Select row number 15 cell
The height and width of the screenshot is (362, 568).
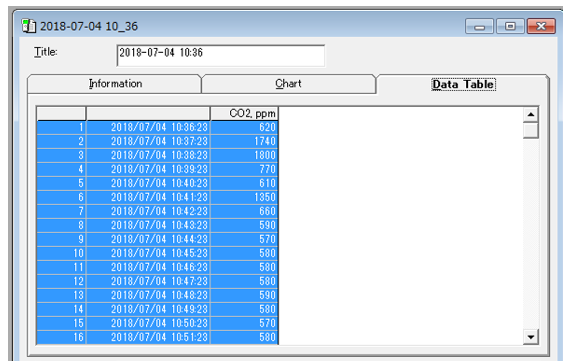pos(61,324)
